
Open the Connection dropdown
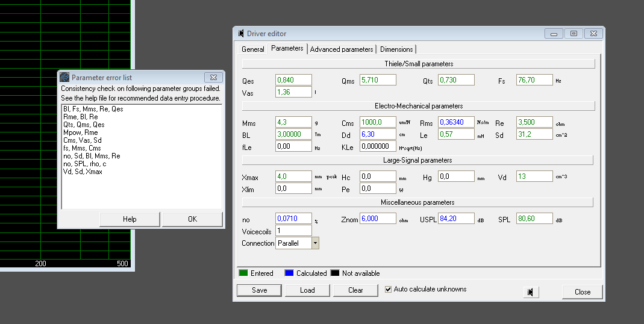coord(315,243)
